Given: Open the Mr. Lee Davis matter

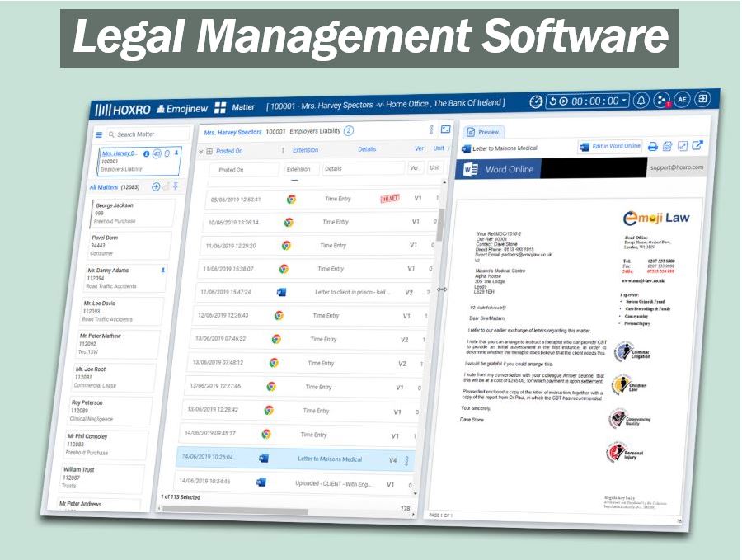Looking at the screenshot, I should pyautogui.click(x=122, y=311).
